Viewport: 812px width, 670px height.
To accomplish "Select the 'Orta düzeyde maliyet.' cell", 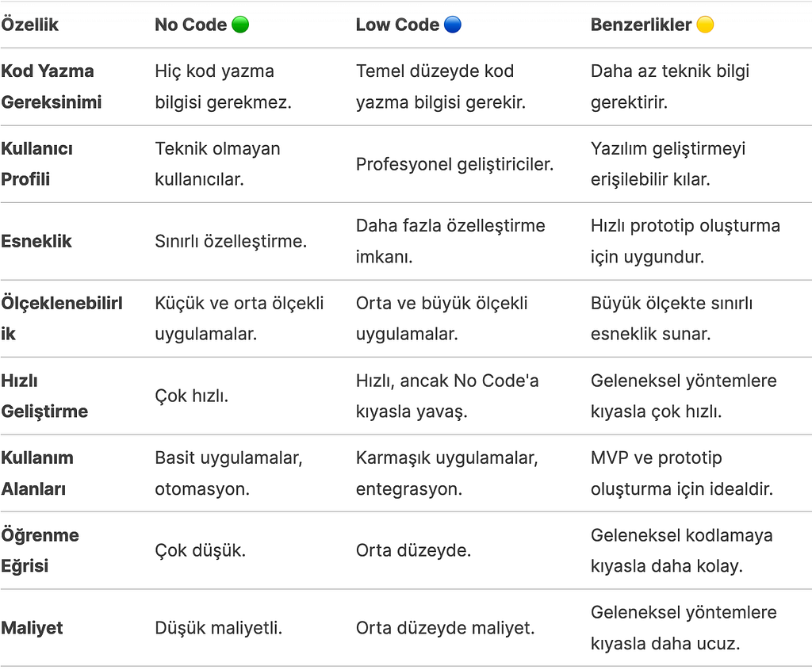I will click(446, 628).
